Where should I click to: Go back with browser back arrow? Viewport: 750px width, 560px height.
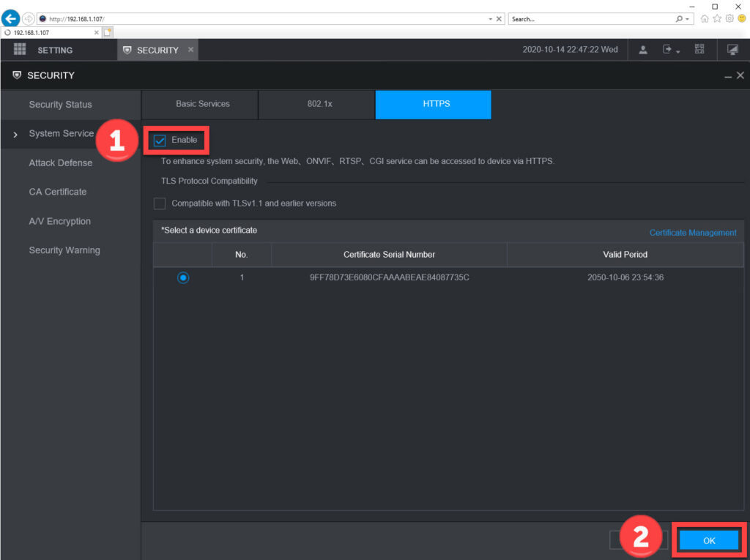[x=10, y=19]
